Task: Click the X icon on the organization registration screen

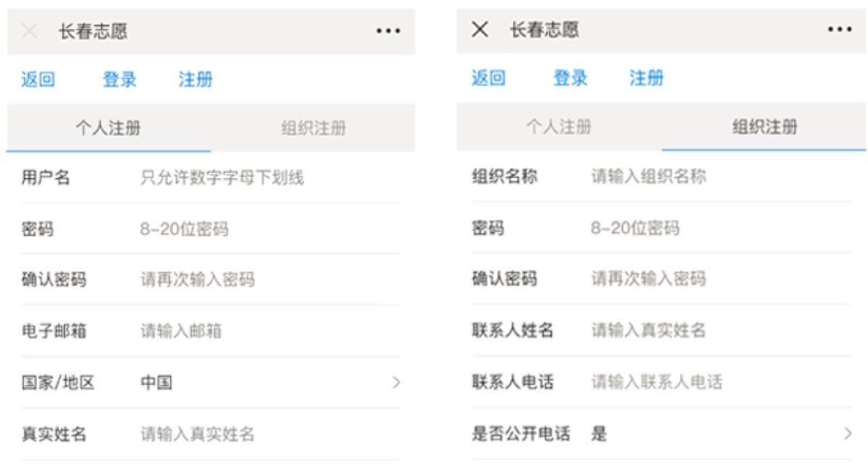Action: pyautogui.click(x=480, y=30)
